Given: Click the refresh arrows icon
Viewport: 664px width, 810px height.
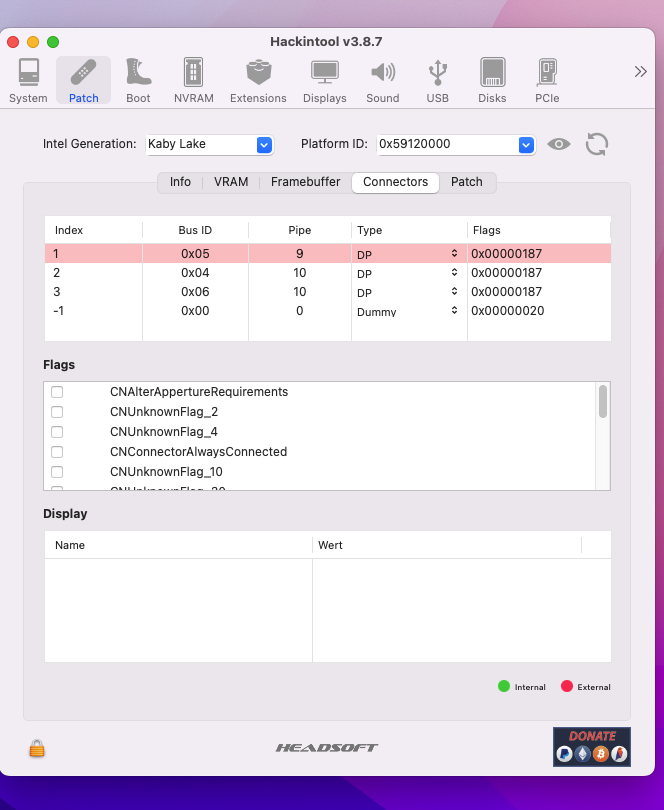Looking at the screenshot, I should (597, 144).
